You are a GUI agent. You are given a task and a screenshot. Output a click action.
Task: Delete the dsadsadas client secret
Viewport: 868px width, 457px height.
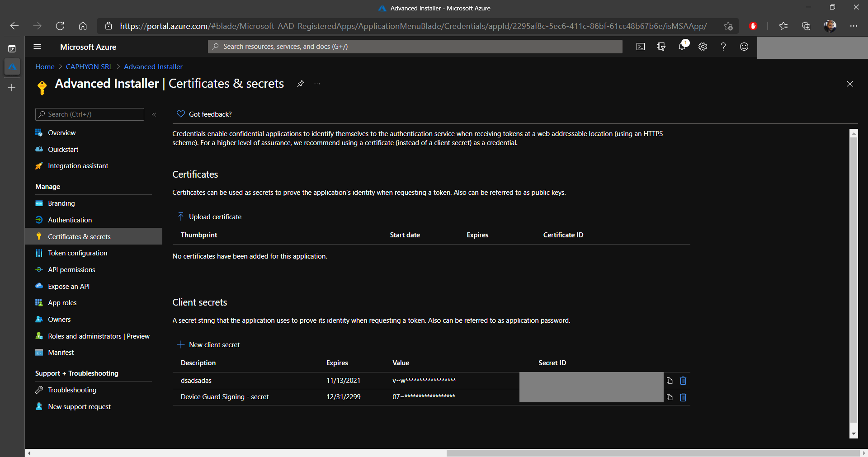click(683, 381)
